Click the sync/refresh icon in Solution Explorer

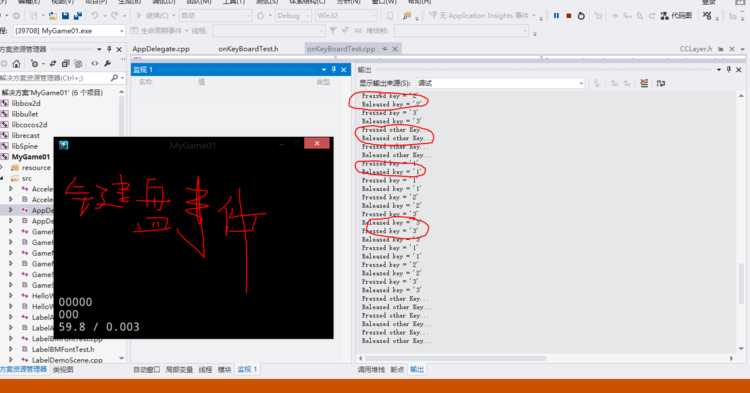point(53,64)
